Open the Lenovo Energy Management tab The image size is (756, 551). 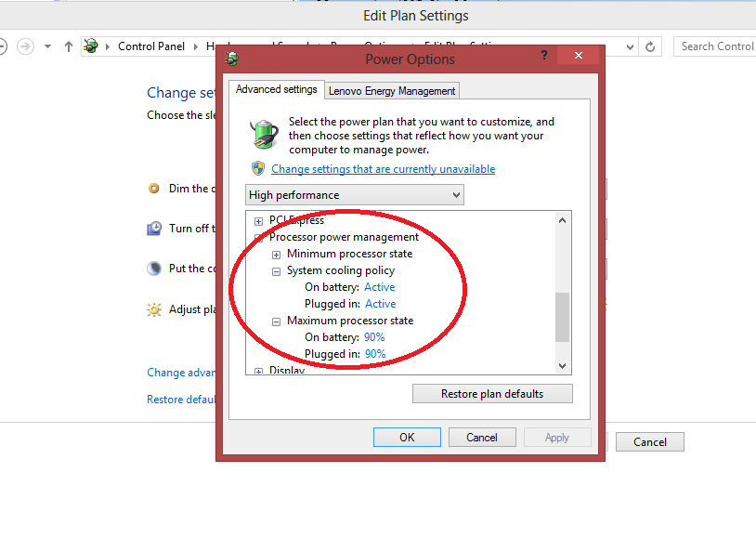coord(392,91)
